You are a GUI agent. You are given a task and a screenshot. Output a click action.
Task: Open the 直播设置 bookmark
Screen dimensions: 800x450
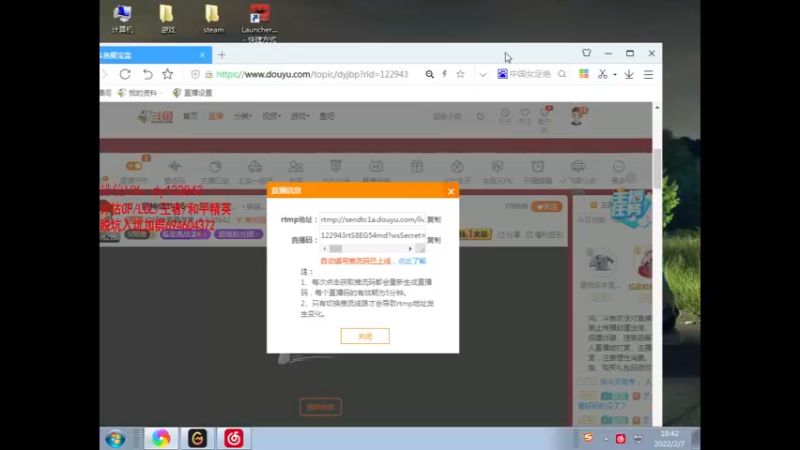[192, 93]
